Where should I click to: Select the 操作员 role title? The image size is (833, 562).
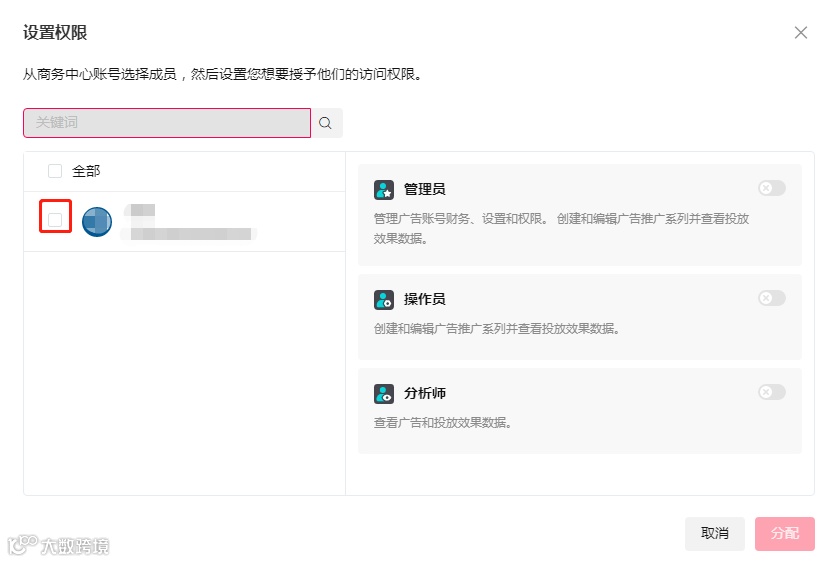point(425,299)
